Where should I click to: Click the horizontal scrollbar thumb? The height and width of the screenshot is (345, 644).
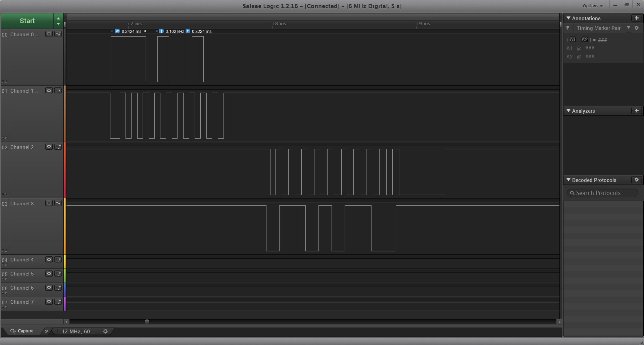(147, 322)
